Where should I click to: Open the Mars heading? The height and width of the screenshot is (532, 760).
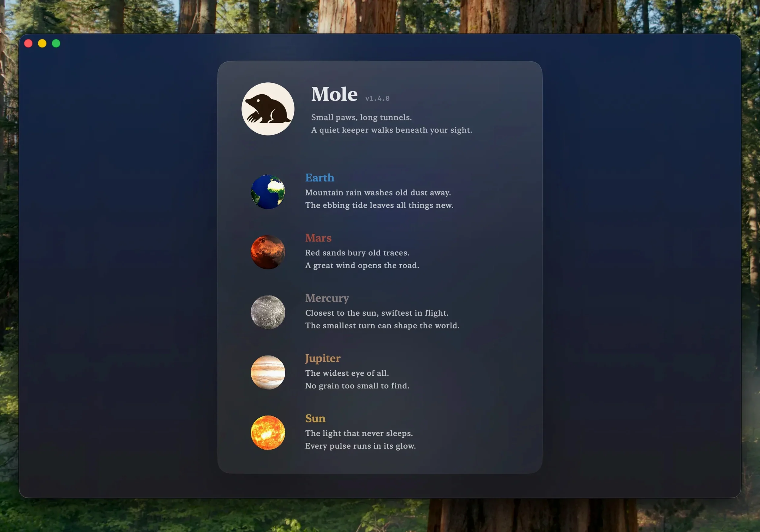click(x=318, y=238)
